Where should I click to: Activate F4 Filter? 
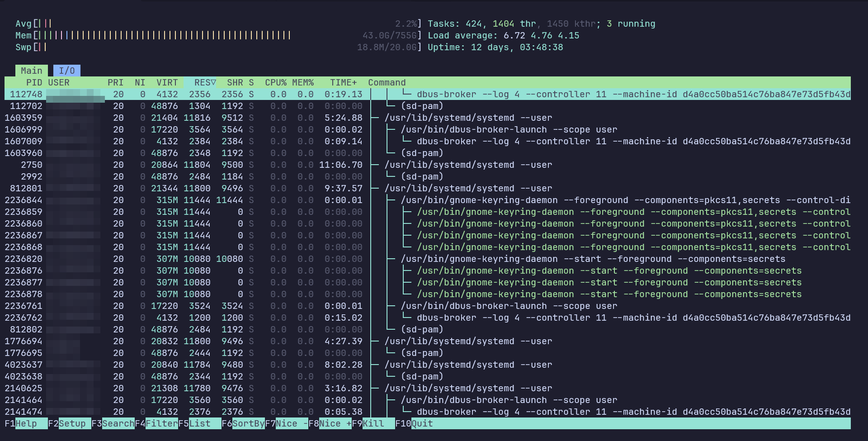pos(156,423)
